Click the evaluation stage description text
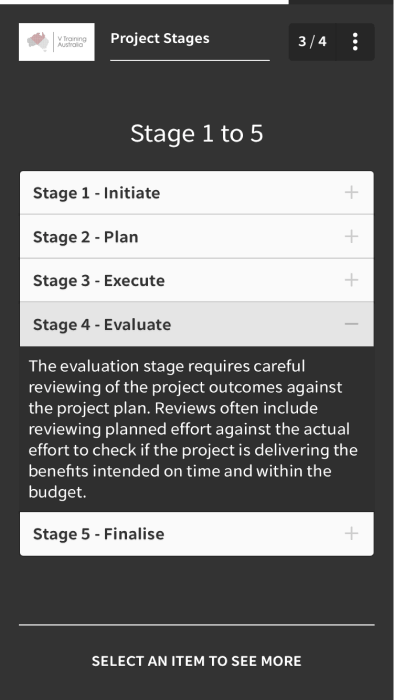394x700 pixels. pos(193,429)
